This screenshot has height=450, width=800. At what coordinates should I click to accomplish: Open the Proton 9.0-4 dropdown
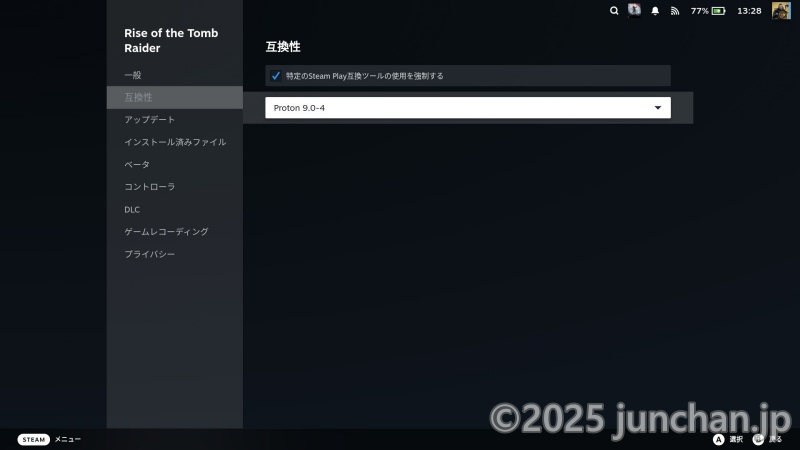[x=468, y=108]
